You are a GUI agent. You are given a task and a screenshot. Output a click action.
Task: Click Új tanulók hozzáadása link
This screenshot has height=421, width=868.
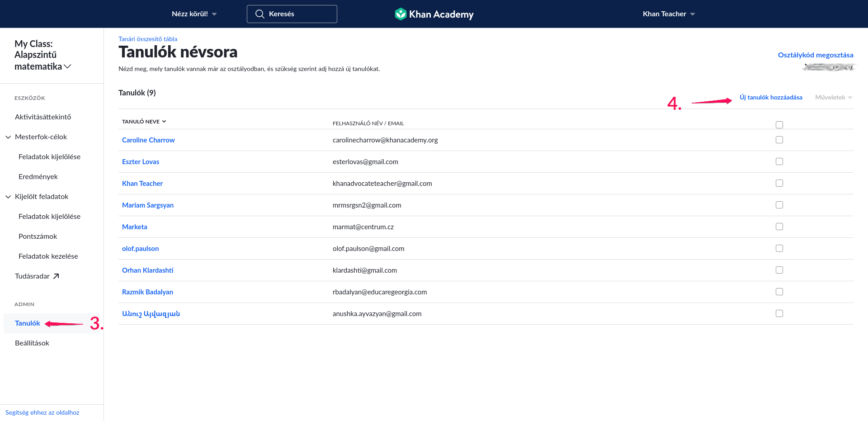tap(771, 97)
